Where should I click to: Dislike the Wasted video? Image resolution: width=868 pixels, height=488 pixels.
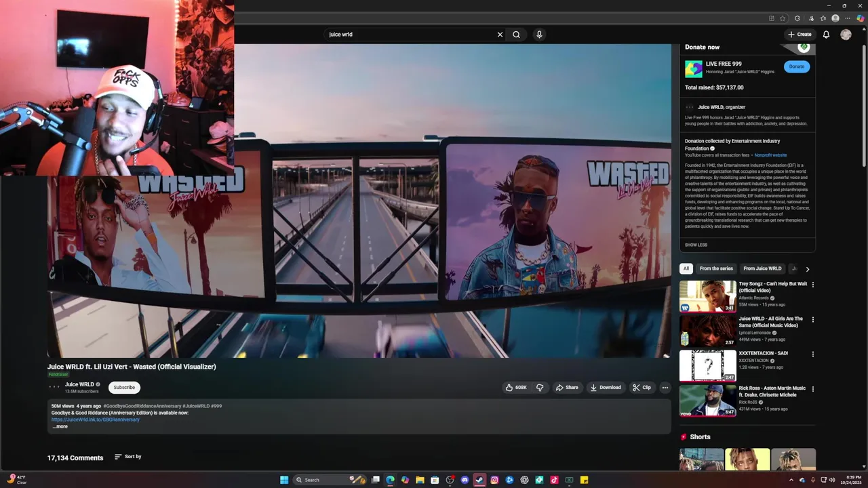[x=540, y=388]
